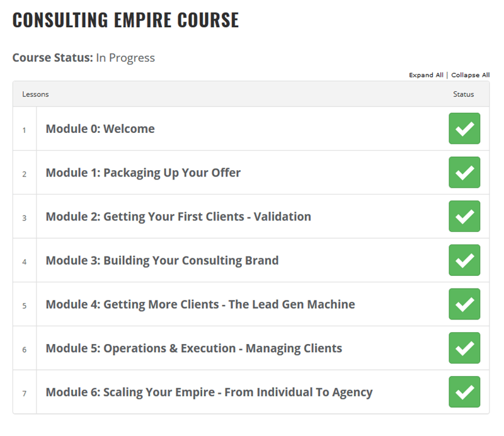Click the checkmark beside Module 6: Scaling Your Empire

(x=464, y=392)
